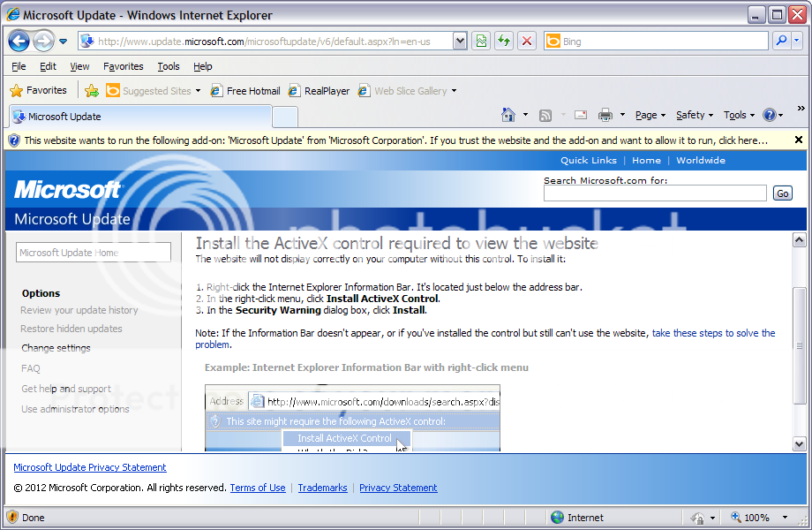This screenshot has width=812, height=530.
Task: Open Microsoft Update Privacy Statement link
Action: coord(90,467)
